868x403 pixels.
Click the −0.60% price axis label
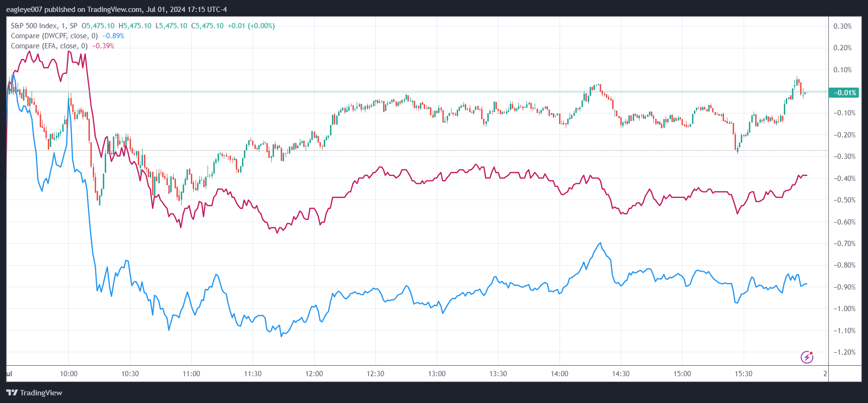845,222
